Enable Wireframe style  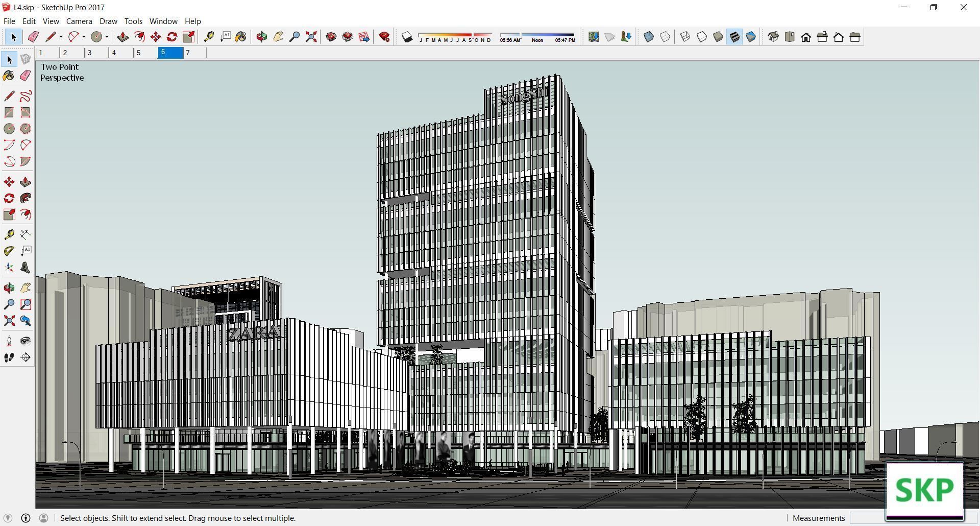[685, 37]
